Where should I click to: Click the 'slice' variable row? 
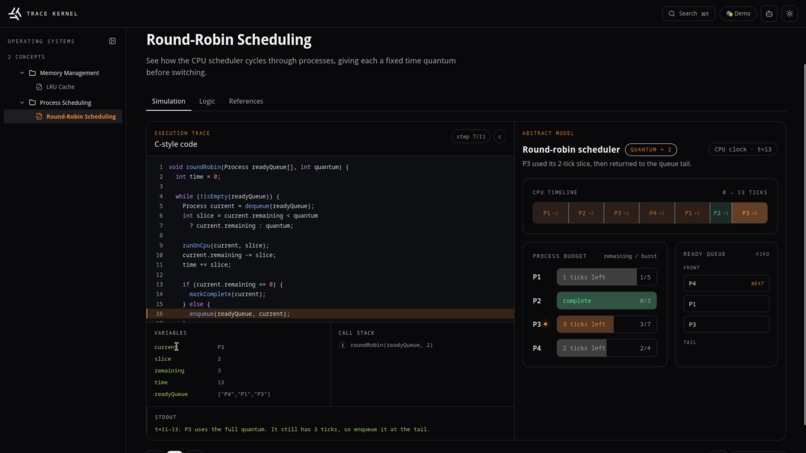[238, 359]
